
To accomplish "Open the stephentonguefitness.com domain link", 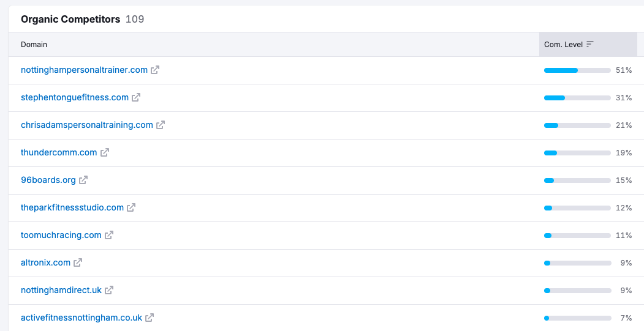I will (x=75, y=98).
